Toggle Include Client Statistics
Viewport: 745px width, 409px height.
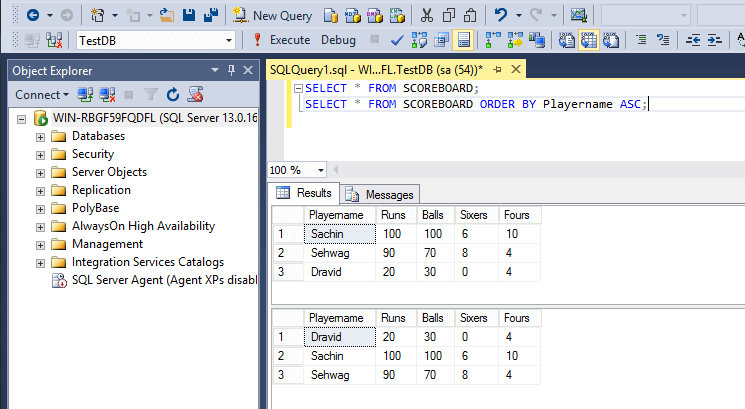pyautogui.click(x=537, y=40)
